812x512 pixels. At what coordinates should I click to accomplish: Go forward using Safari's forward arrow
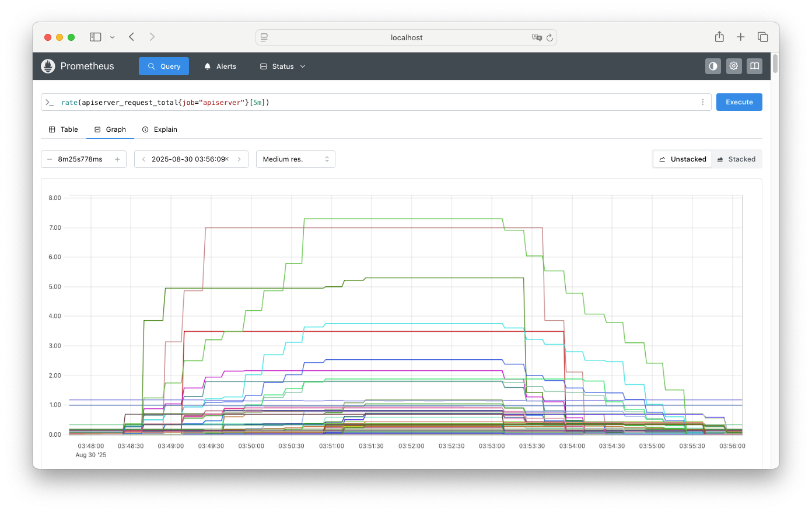click(152, 37)
